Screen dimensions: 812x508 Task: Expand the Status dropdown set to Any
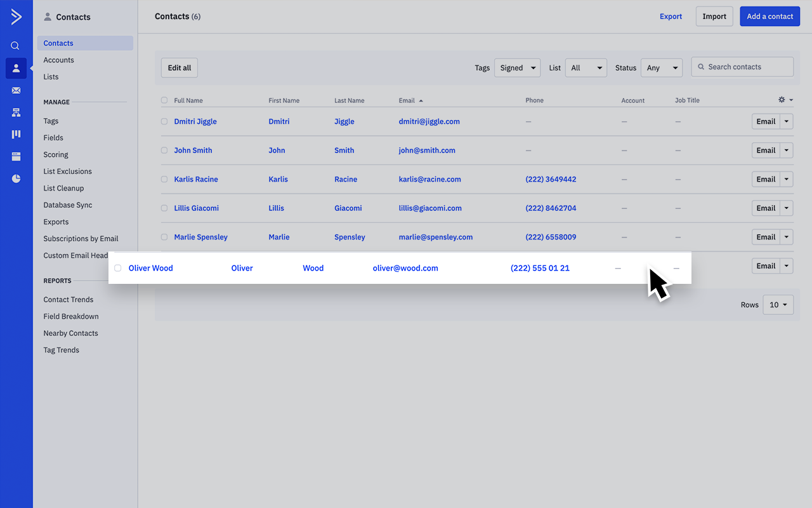662,67
